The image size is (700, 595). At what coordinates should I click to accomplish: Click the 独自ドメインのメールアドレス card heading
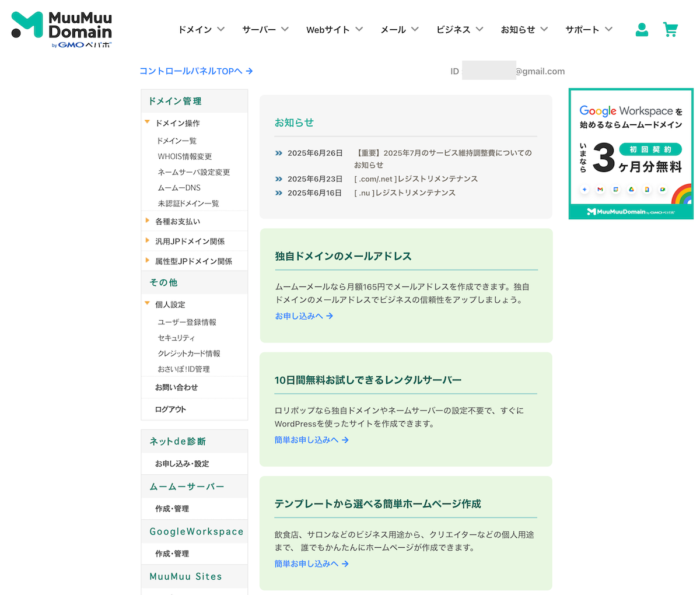[343, 256]
